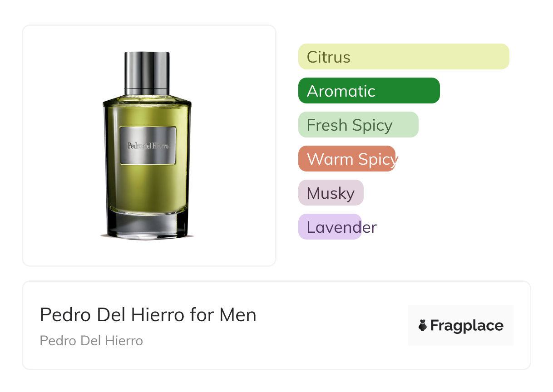553x392 pixels.
Task: Choose the Warm Spicy accord bar
Action: [347, 159]
